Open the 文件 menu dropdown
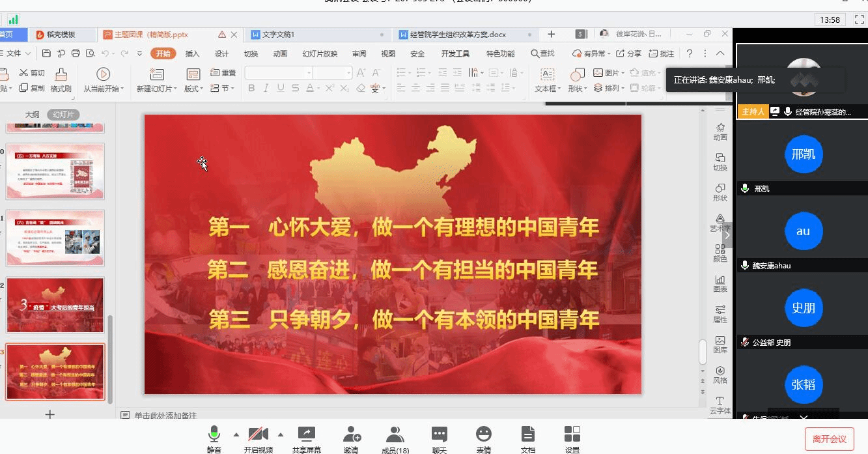 (18, 53)
